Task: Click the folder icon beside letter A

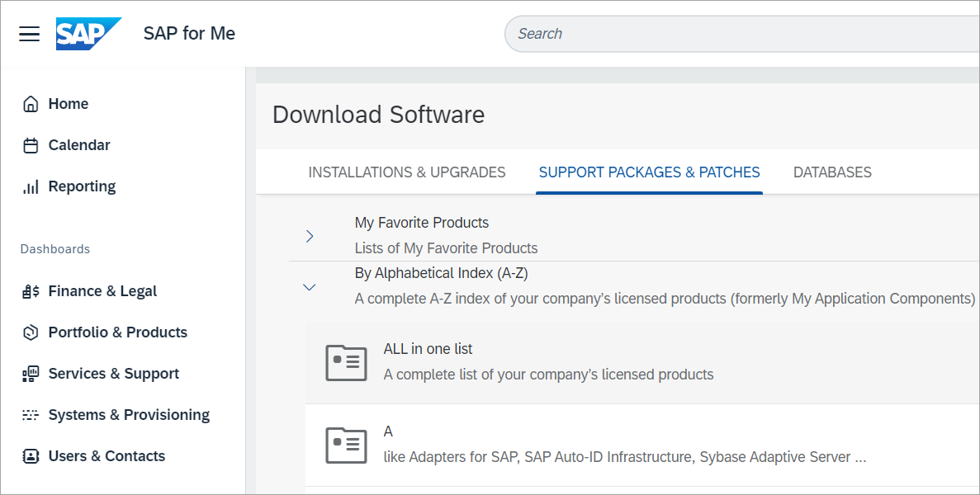Action: (x=346, y=445)
